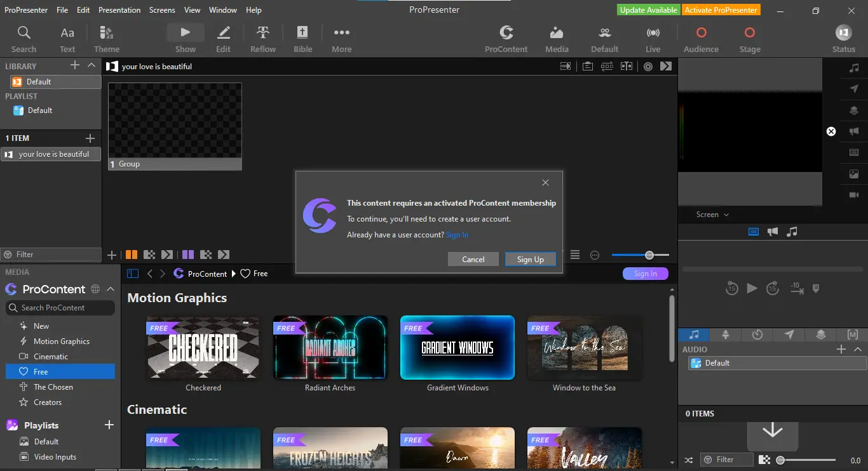Click the Media toolbar icon
This screenshot has height=471, width=868.
click(x=557, y=39)
